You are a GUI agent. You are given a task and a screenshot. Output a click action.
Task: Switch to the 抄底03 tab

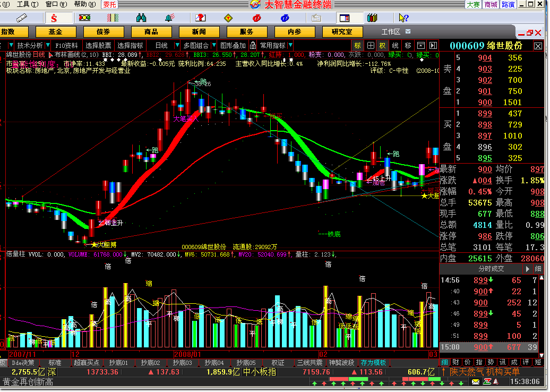coord(182,363)
